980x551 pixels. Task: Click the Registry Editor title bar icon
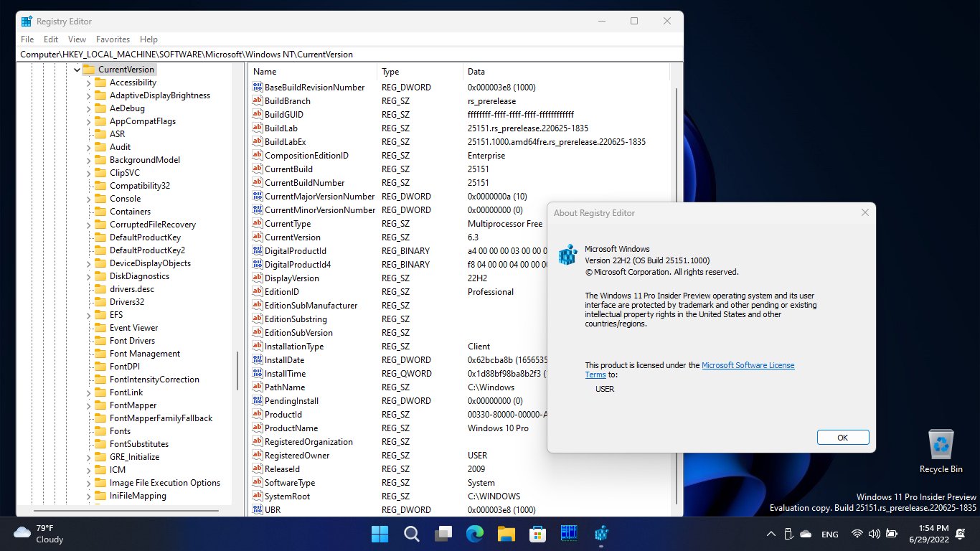click(x=27, y=21)
